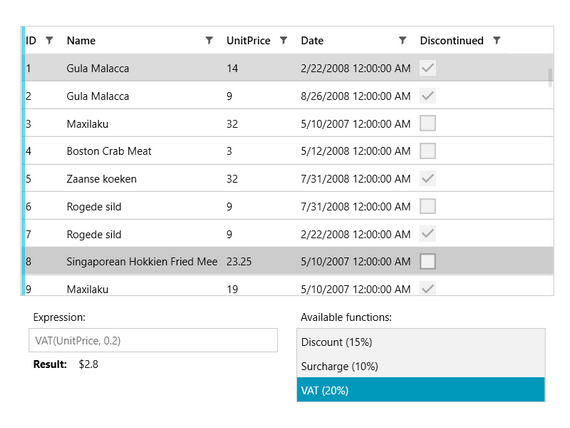The height and width of the screenshot is (428, 570).
Task: Sort by the Date column header
Action: click(x=312, y=40)
